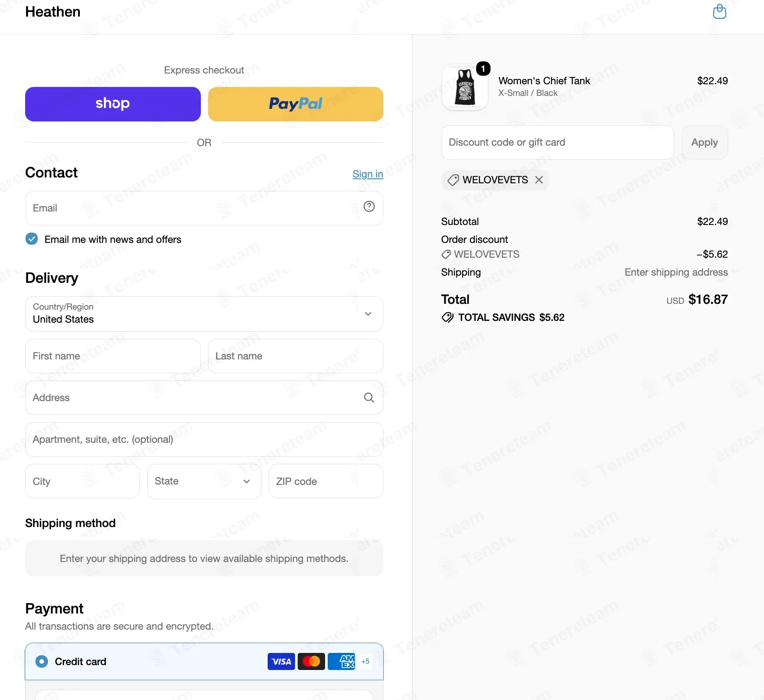This screenshot has width=764, height=700.
Task: Focus the First name field
Action: (x=113, y=356)
